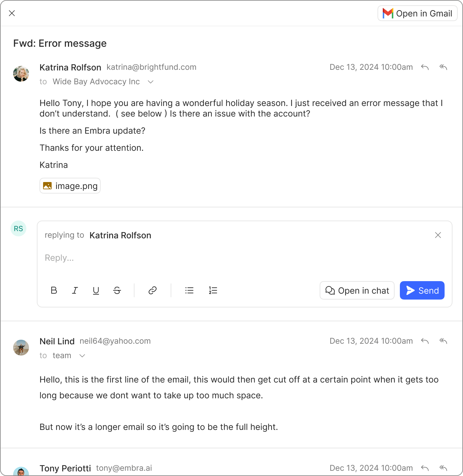Close the email thread panel
The image size is (463, 476).
[12, 13]
